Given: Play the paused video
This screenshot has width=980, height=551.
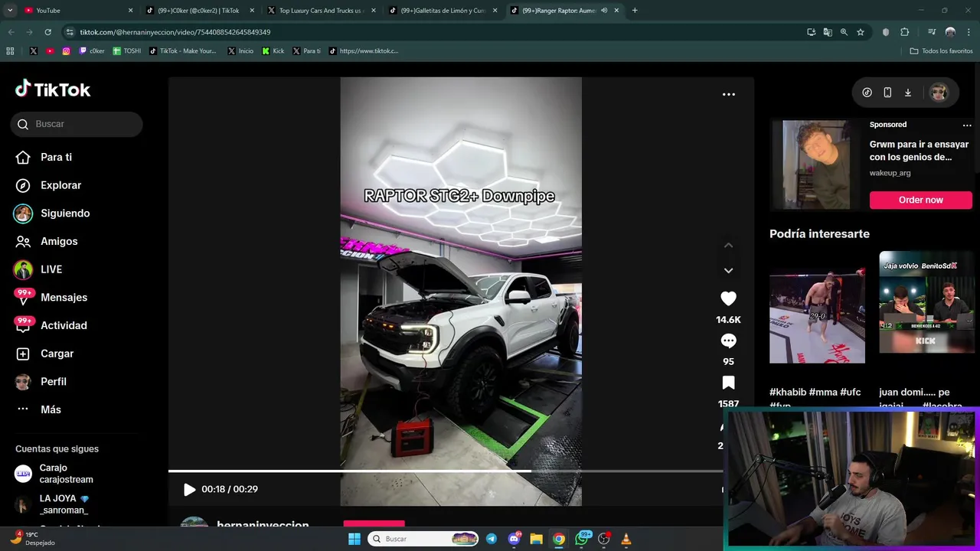Looking at the screenshot, I should pos(189,489).
